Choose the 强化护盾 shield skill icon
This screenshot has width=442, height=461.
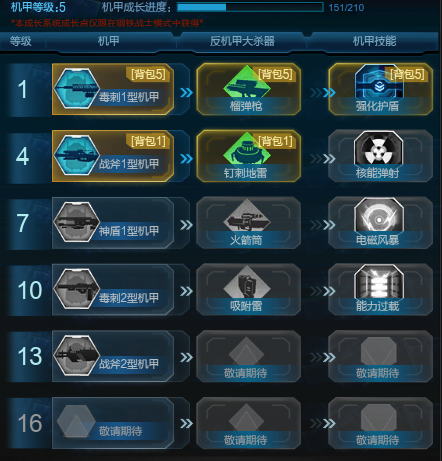pyautogui.click(x=379, y=84)
